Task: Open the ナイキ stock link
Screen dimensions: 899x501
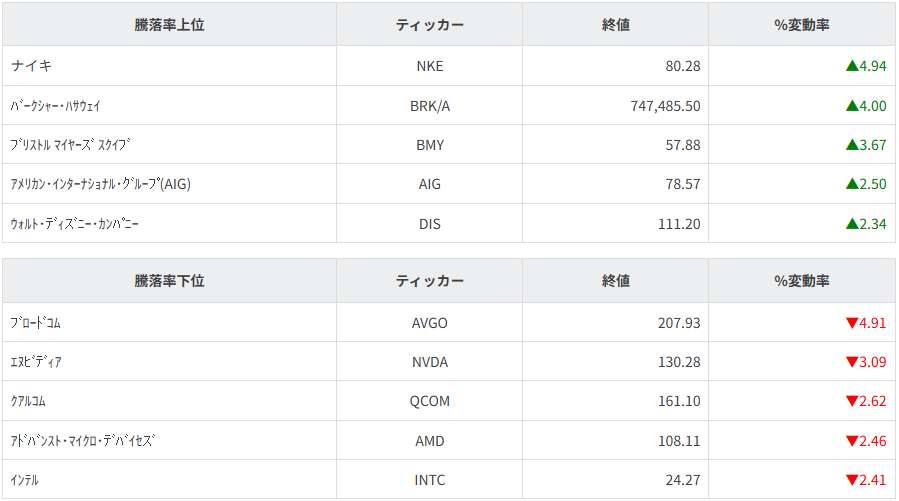Action: (x=32, y=66)
